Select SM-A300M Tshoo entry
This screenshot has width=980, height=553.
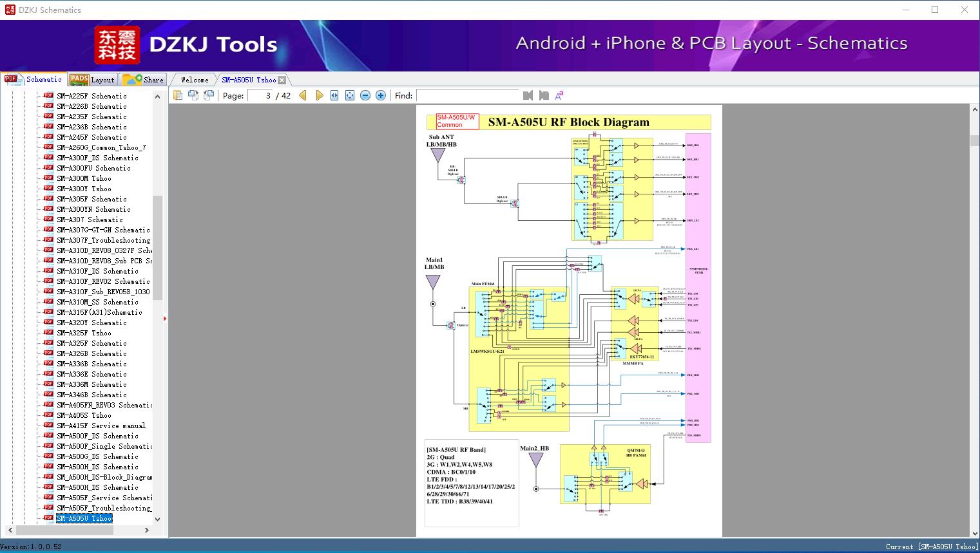tap(84, 178)
